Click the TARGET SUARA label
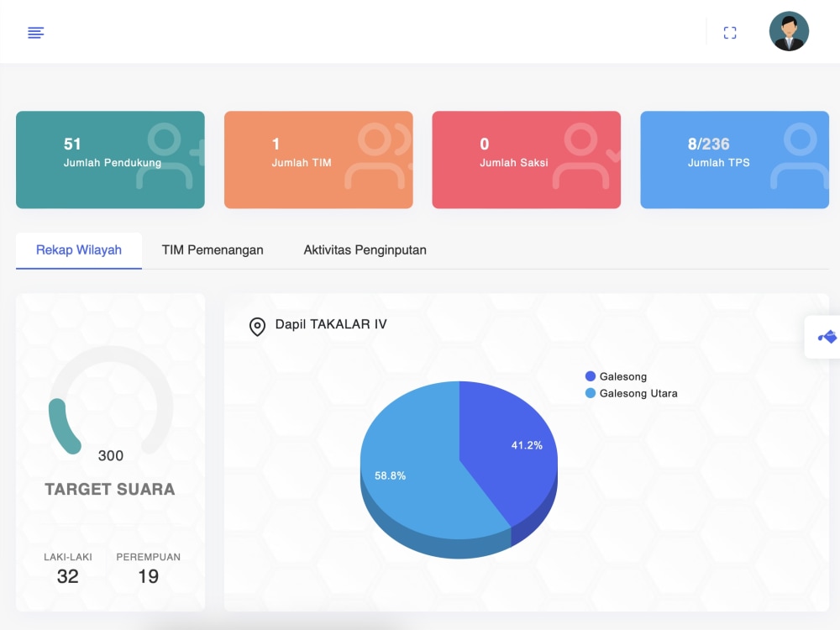 coord(110,489)
